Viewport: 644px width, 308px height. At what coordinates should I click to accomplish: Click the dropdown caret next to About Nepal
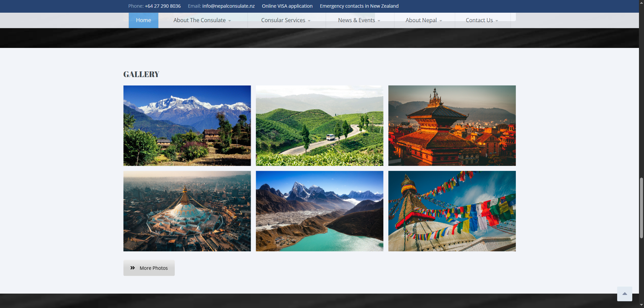(440, 21)
